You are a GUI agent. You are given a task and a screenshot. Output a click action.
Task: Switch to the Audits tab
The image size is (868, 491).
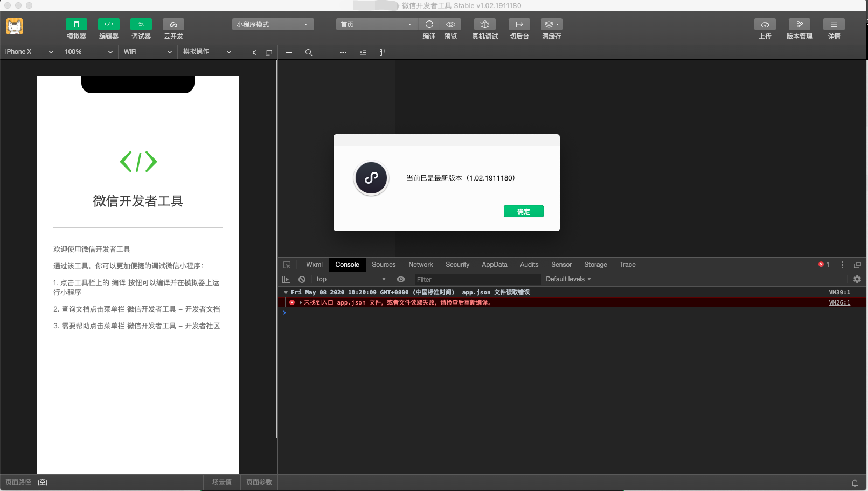(529, 265)
